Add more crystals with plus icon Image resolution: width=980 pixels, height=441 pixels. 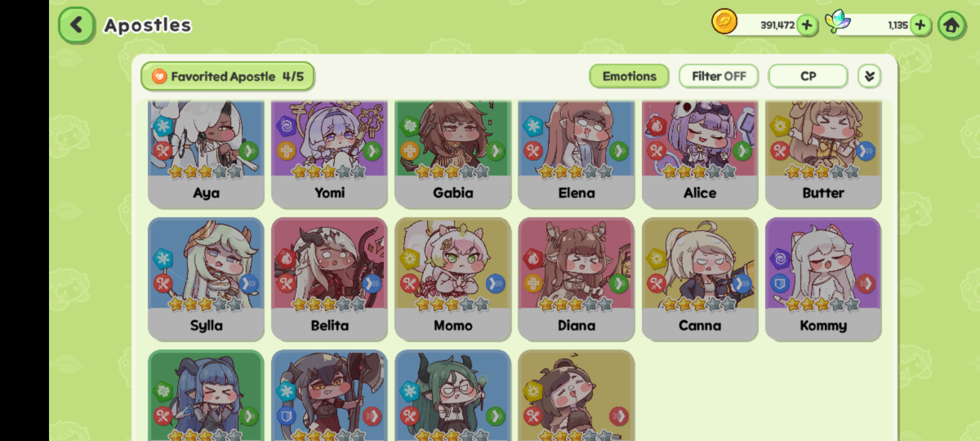(920, 25)
